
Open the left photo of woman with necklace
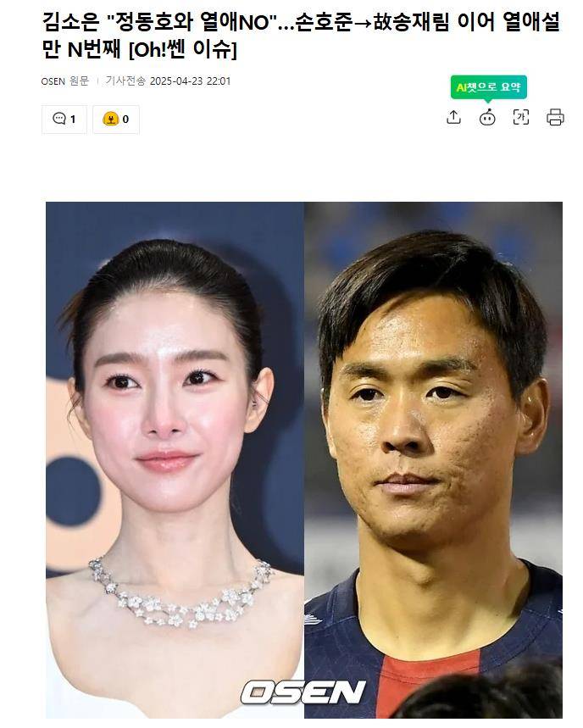[175, 459]
